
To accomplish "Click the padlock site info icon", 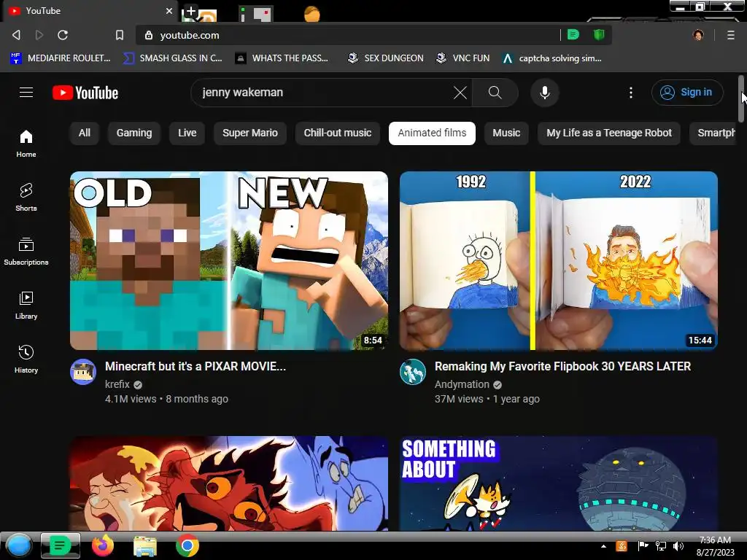I will 149,35.
